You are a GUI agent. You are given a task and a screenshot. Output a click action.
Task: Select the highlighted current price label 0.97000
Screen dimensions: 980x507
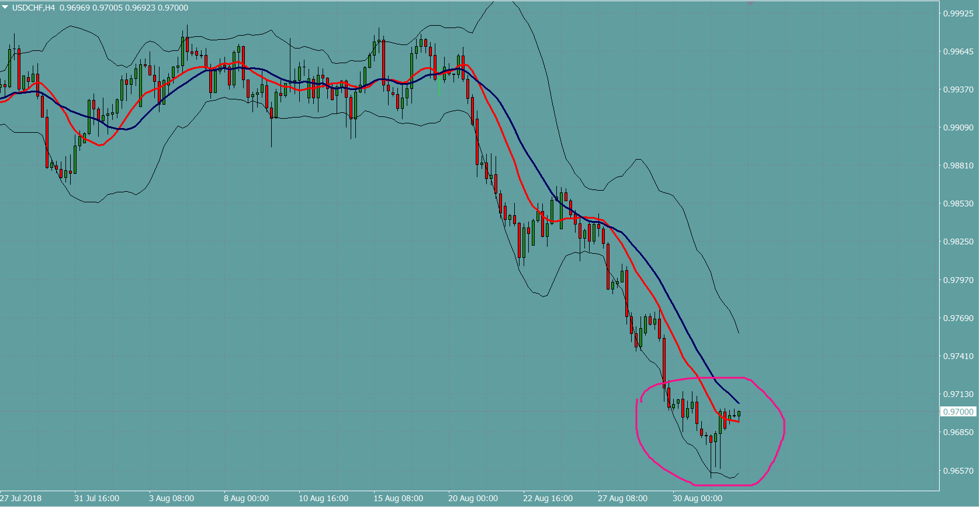tap(958, 412)
